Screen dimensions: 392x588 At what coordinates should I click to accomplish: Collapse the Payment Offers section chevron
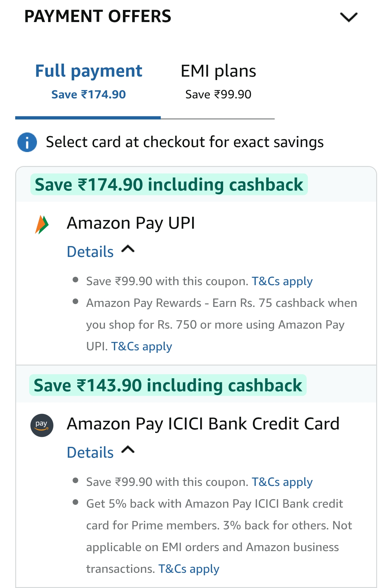[x=349, y=17]
